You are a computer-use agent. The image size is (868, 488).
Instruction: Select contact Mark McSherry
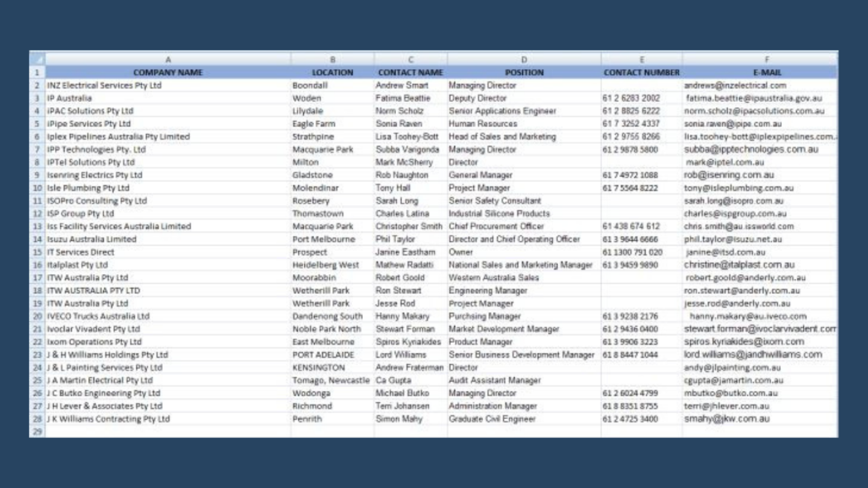[x=410, y=162]
